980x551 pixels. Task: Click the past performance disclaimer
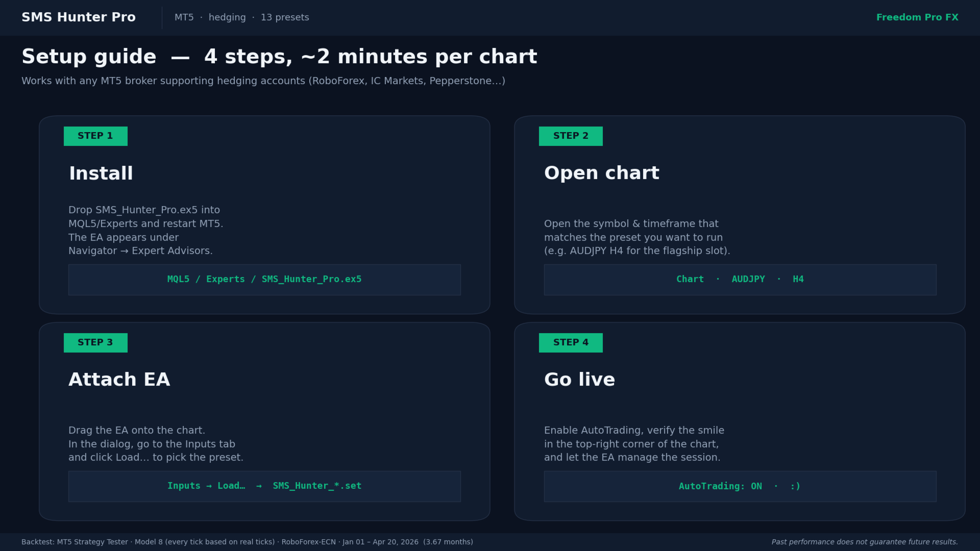[864, 542]
